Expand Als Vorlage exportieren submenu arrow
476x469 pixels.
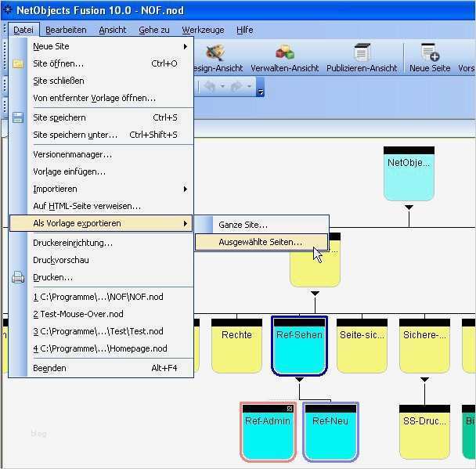click(186, 223)
